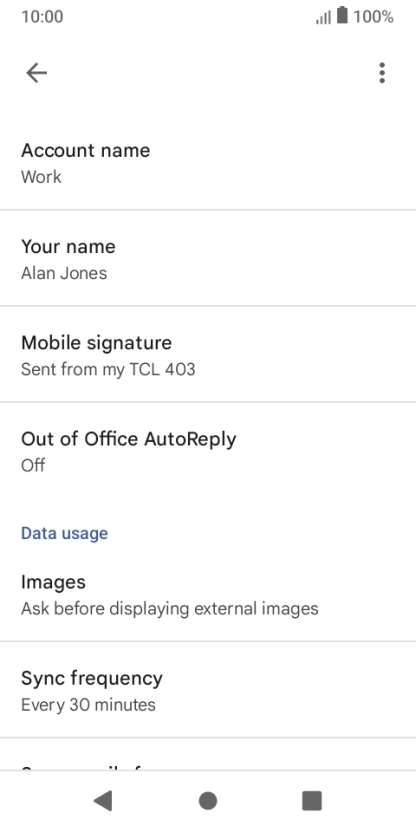Screen dimensions: 416x832
Task: Tap the Android home circle button
Action: 207,800
